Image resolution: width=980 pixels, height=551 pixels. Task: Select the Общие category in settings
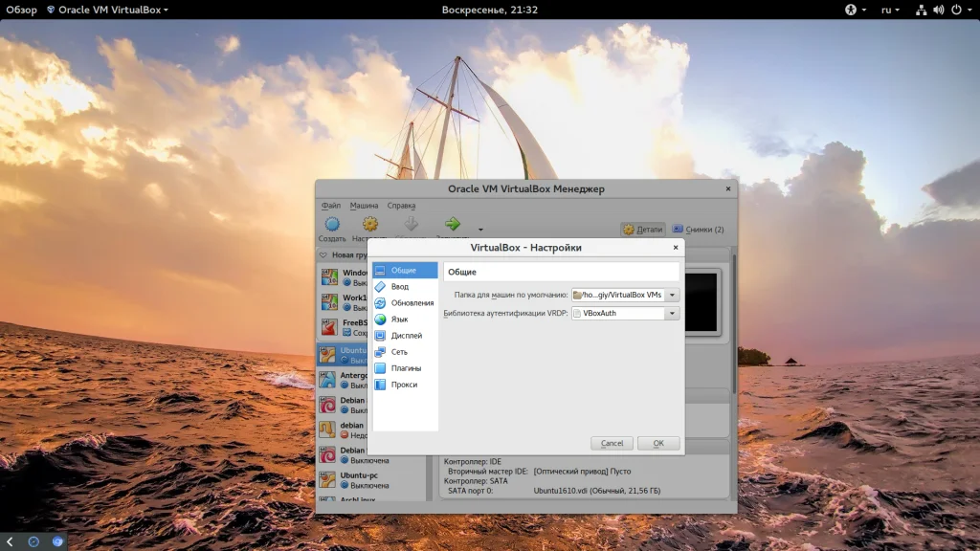pos(404,271)
